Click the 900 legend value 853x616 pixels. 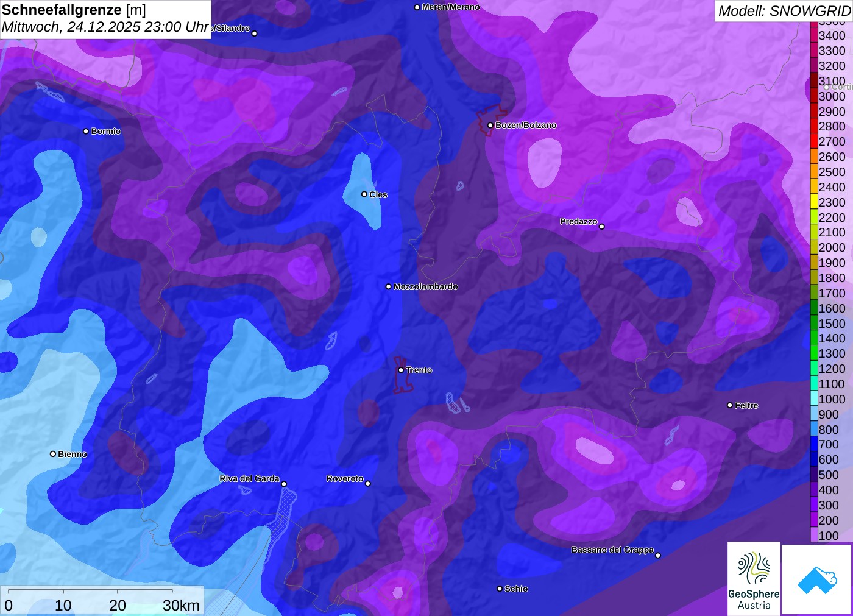[829, 414]
